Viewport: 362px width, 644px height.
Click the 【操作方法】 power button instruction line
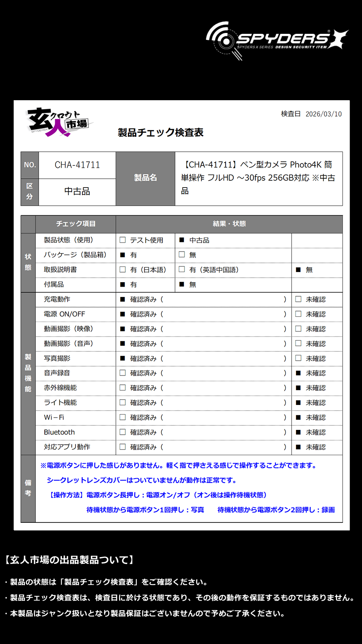click(158, 495)
